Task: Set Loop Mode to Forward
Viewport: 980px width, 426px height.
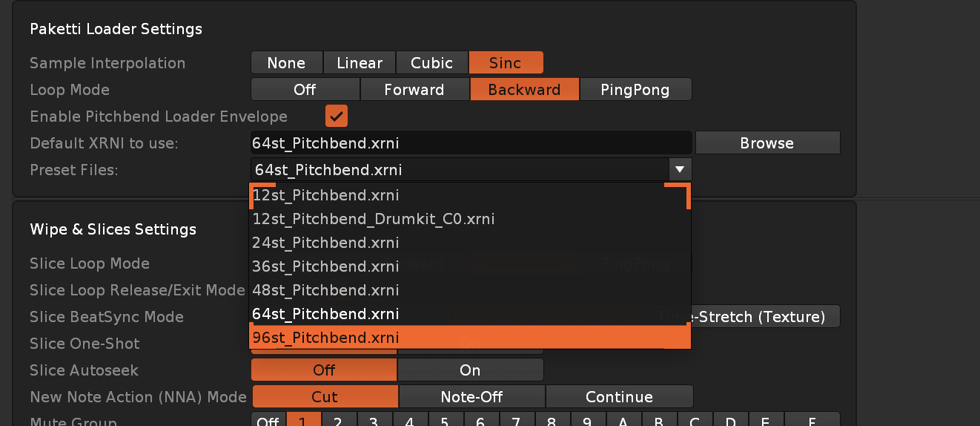Action: [414, 90]
